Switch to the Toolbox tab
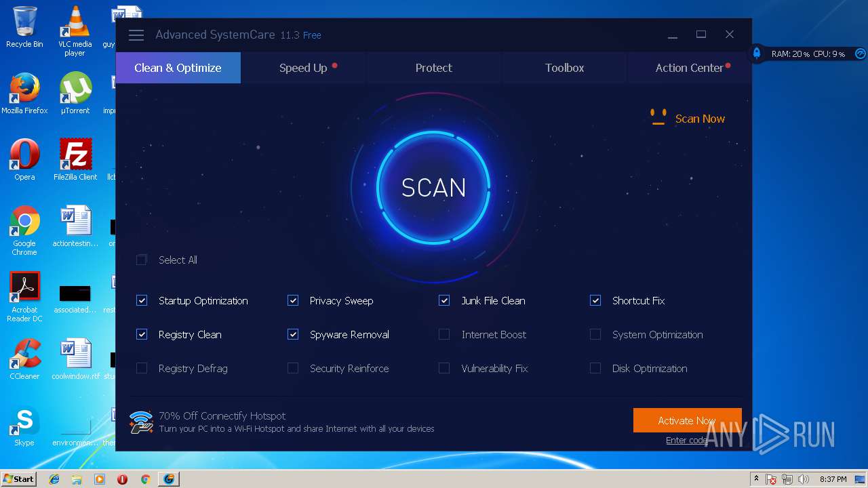 pyautogui.click(x=564, y=68)
